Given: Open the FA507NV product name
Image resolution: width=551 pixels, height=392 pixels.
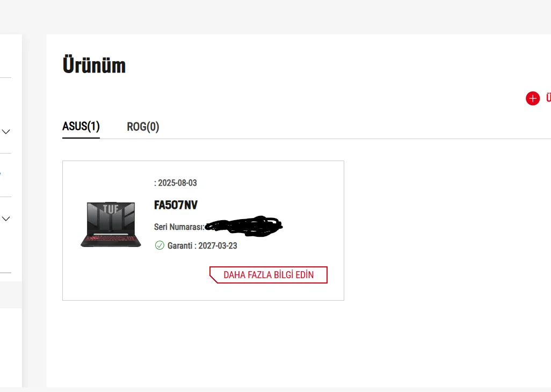Looking at the screenshot, I should tap(176, 205).
